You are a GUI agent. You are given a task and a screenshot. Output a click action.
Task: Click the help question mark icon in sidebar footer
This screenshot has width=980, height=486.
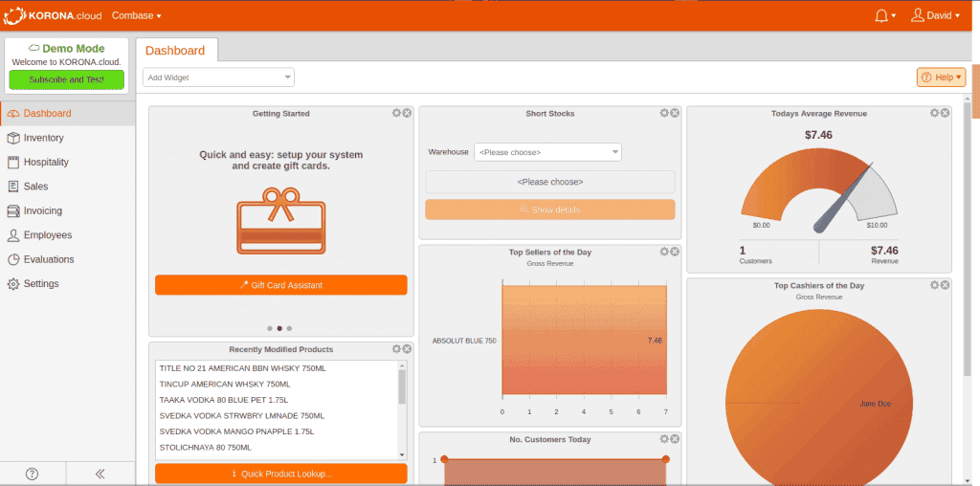(32, 474)
